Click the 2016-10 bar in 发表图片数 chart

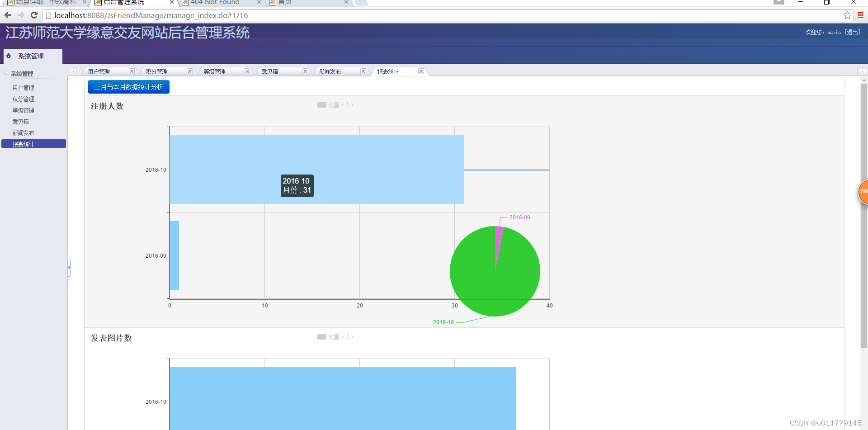coord(343,398)
